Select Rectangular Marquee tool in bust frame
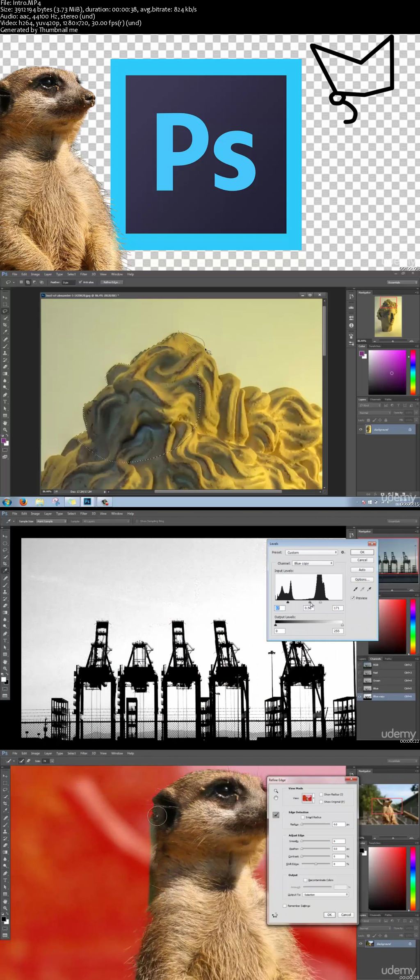Viewport: 420px width, 980px height. pyautogui.click(x=5, y=304)
